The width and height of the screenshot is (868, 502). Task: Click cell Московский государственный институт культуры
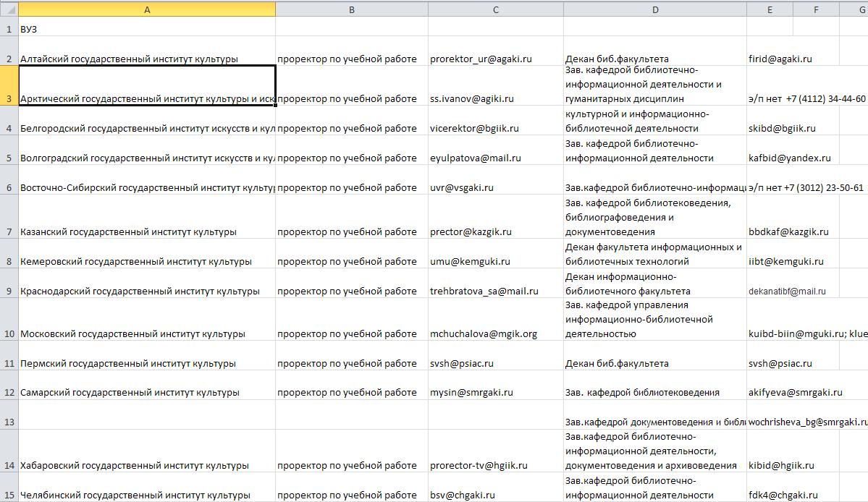point(147,319)
